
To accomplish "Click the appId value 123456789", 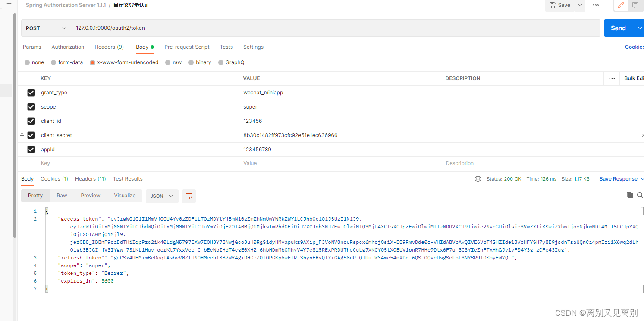I will pos(257,150).
